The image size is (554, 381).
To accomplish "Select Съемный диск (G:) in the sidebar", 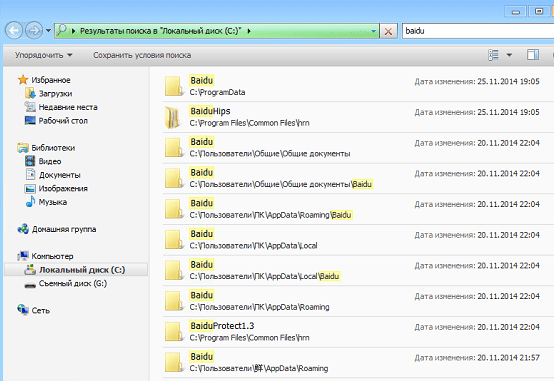I will click(x=73, y=283).
